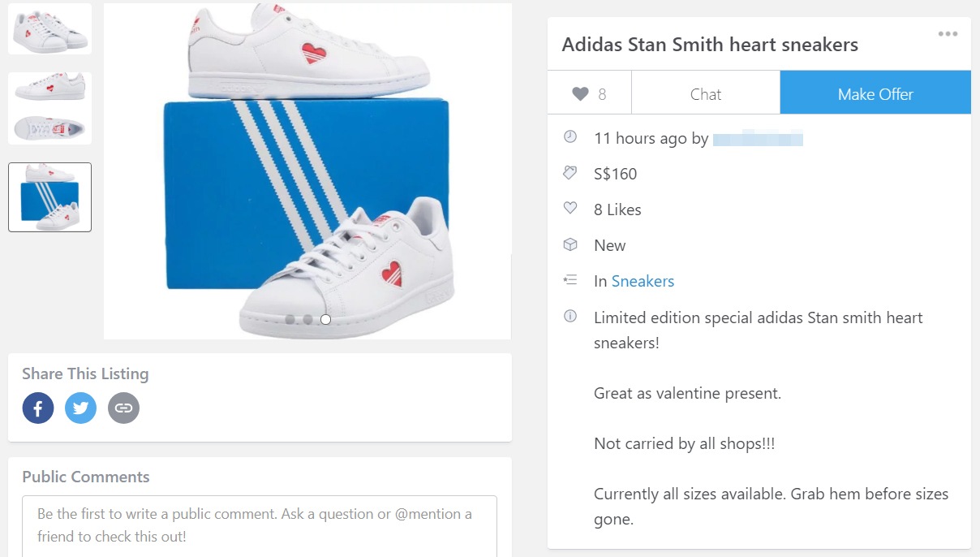Click the category list icon
This screenshot has height=557, width=980.
coord(570,280)
